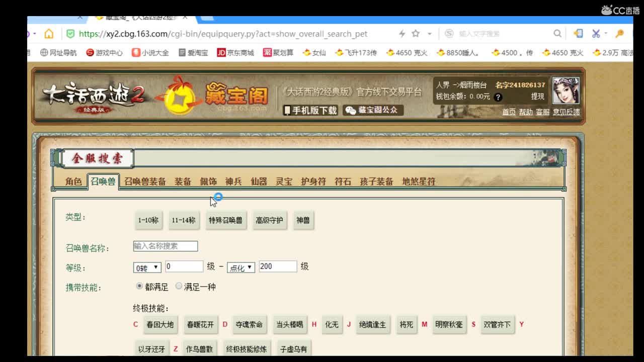Switch to the 角色 tab
The height and width of the screenshot is (362, 644).
pos(73,182)
